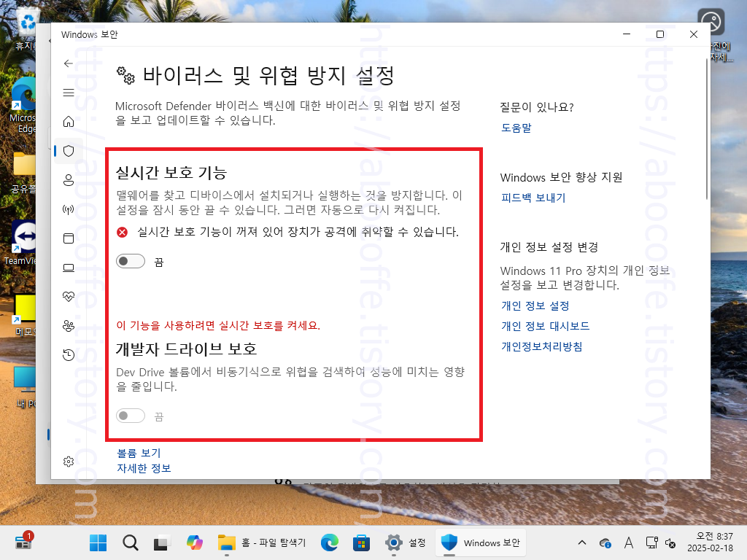Viewport: 747px width, 560px height.
Task: Click TeamViewer desktop shortcut
Action: [20, 242]
